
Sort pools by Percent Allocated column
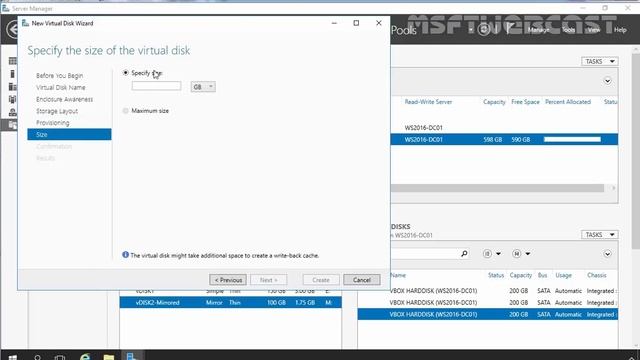pyautogui.click(x=568, y=102)
